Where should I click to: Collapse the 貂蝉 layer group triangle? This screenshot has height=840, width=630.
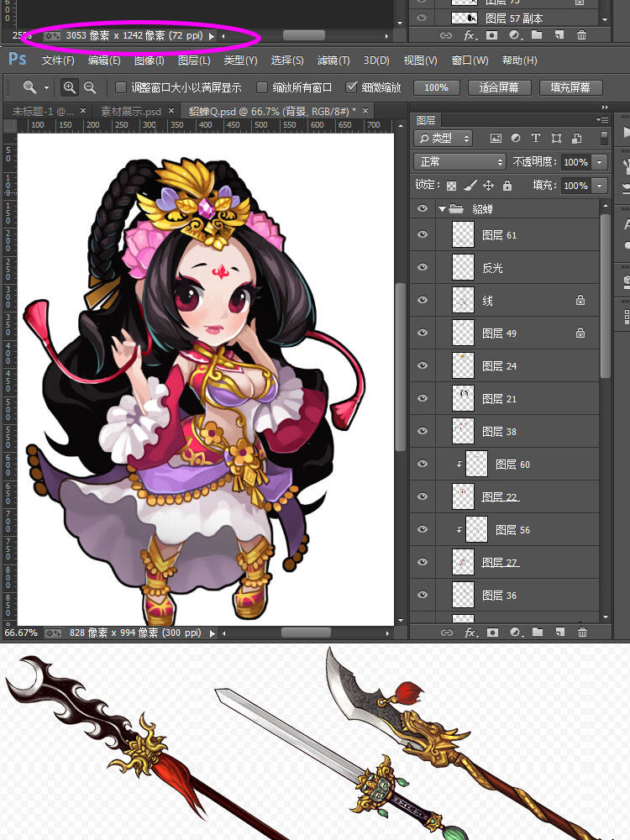pos(443,209)
